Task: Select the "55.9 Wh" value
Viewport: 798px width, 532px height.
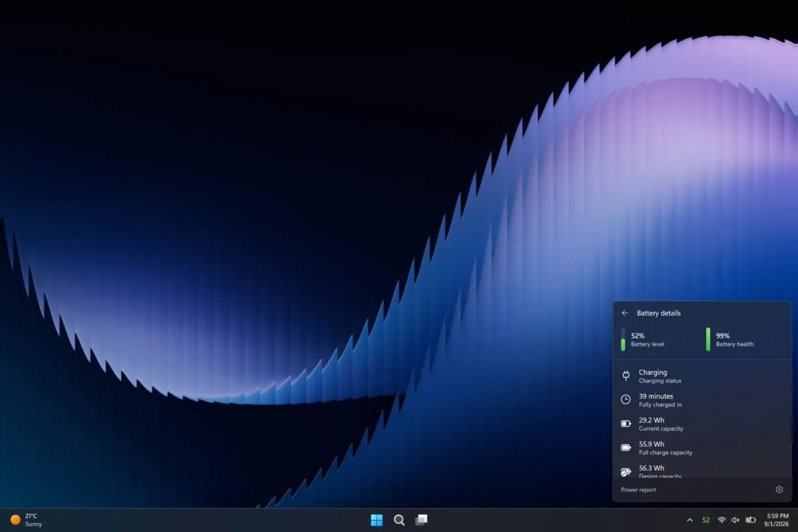Action: (652, 444)
